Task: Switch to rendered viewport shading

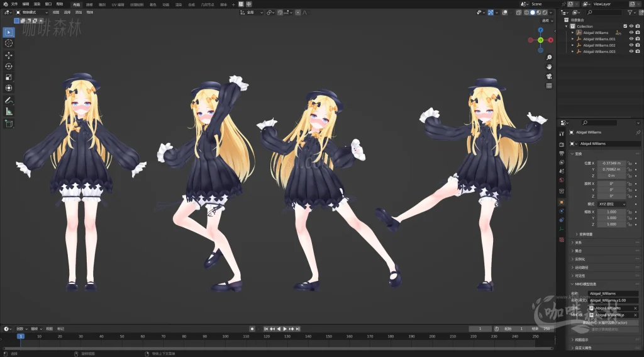Action: [545, 13]
